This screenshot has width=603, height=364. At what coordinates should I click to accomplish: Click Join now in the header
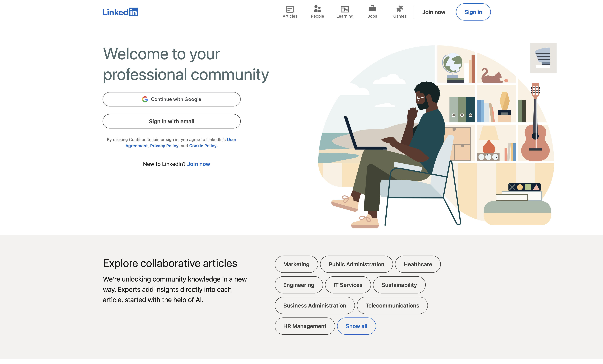coord(433,12)
